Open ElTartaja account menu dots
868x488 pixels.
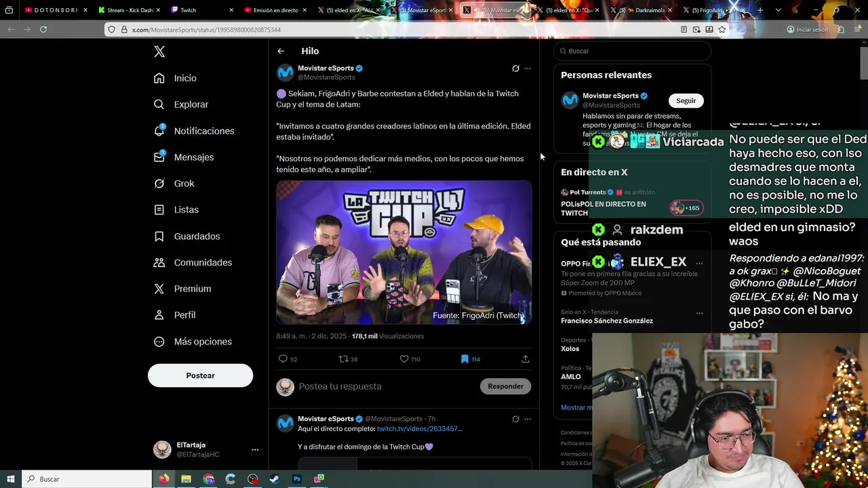(255, 449)
